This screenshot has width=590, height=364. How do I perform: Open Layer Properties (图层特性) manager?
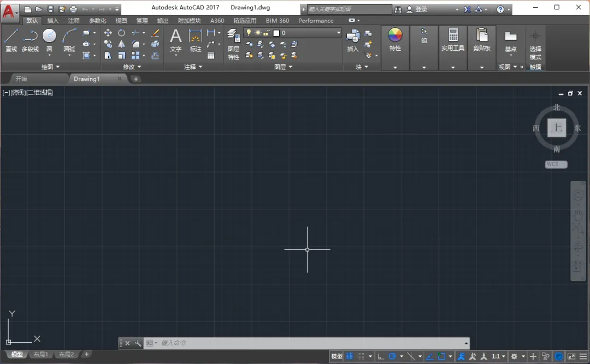[x=234, y=44]
